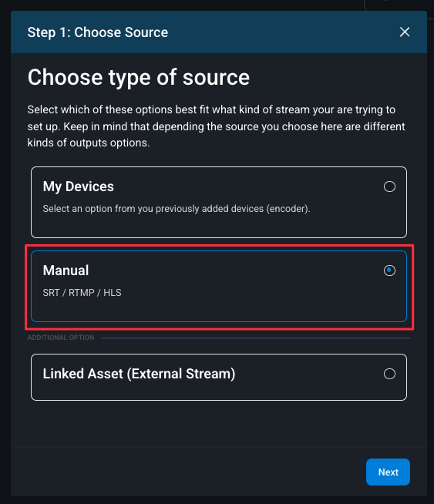Click the Linked Asset (External Stream) title
The image size is (434, 504).
click(x=140, y=374)
